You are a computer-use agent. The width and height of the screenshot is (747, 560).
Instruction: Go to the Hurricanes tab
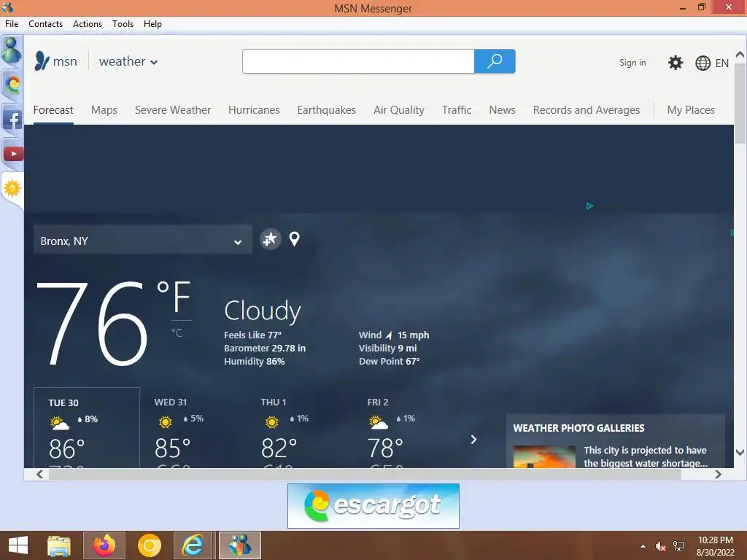coord(254,110)
